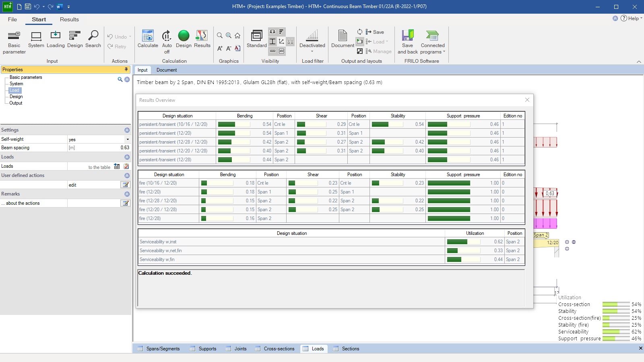Screen dimensions: 644x362
Task: Open Connected programs dropdown
Action: [433, 42]
